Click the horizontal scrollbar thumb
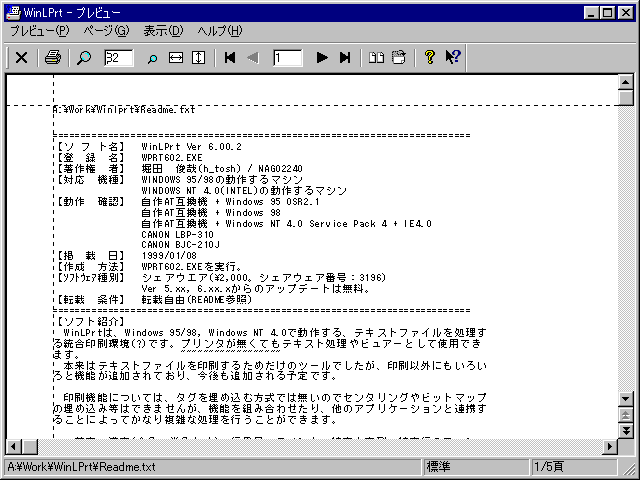The width and height of the screenshot is (640, 480). [x=30, y=447]
